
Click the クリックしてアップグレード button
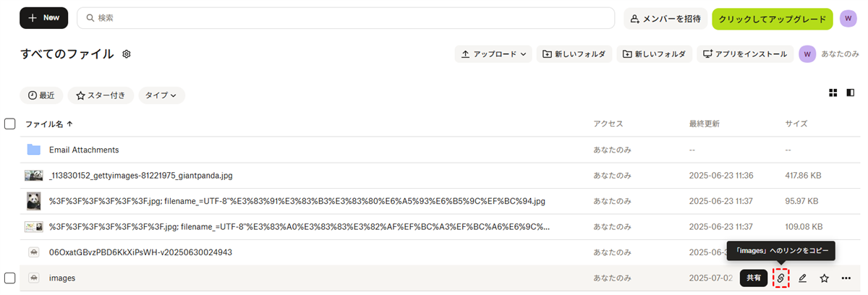[x=773, y=18]
